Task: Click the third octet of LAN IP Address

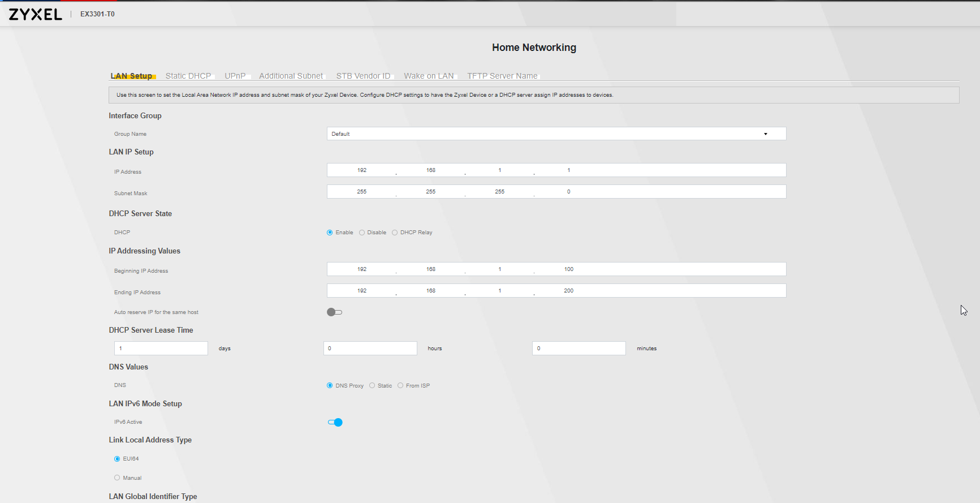Action: pyautogui.click(x=500, y=170)
